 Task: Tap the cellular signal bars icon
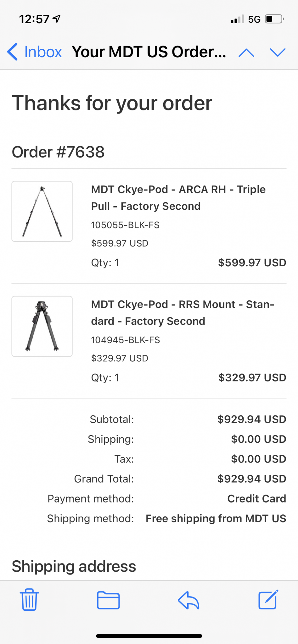[237, 19]
